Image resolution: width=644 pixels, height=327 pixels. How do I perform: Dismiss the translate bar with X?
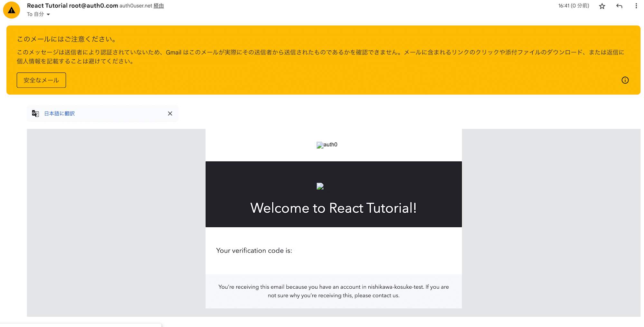coord(170,113)
